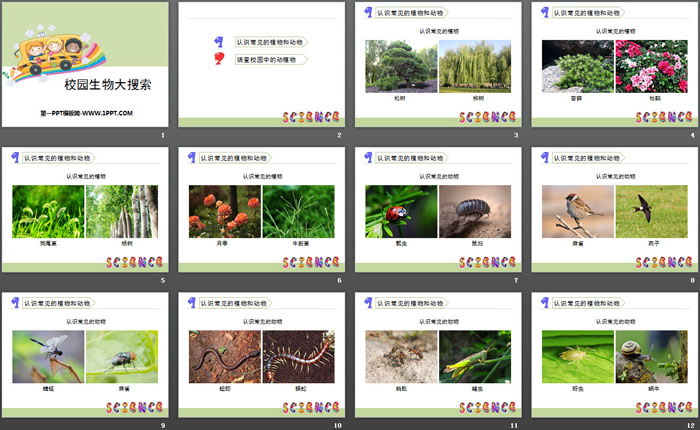Click the red number 2 icon on slide 2
This screenshot has width=700, height=430.
coord(219,58)
